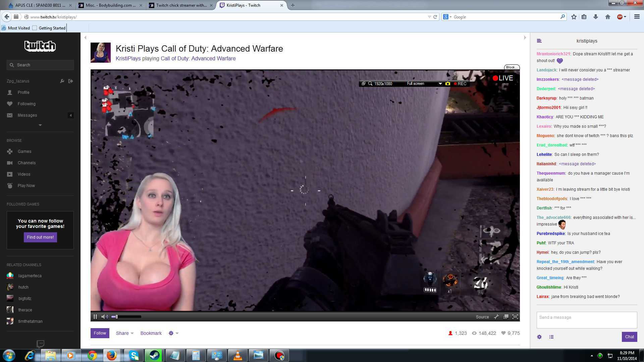Pause the live stream video
644x362 pixels.
(95, 317)
